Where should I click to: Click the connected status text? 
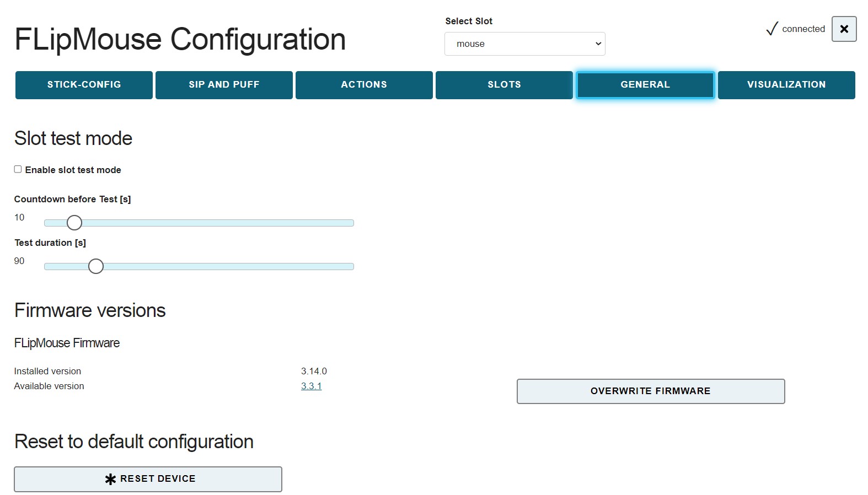click(803, 29)
